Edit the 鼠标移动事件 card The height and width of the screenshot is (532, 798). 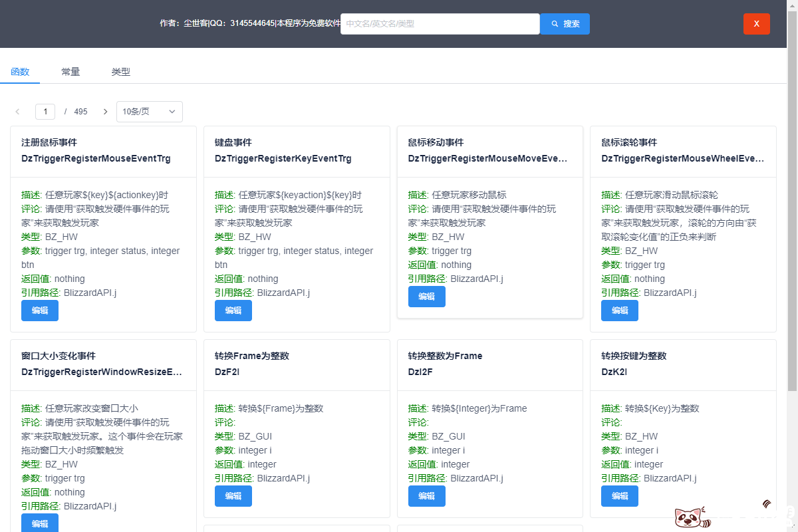pyautogui.click(x=426, y=297)
